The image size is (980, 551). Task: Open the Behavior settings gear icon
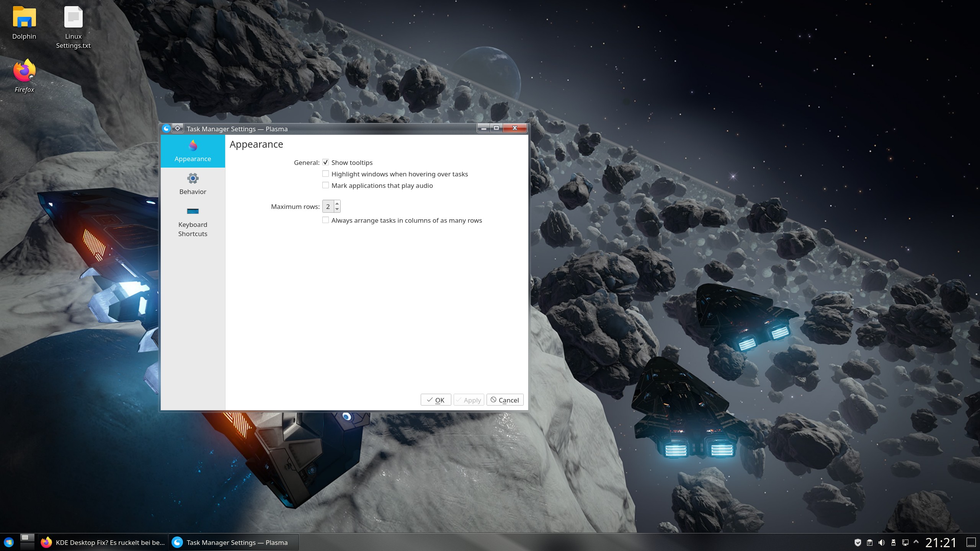(x=193, y=178)
